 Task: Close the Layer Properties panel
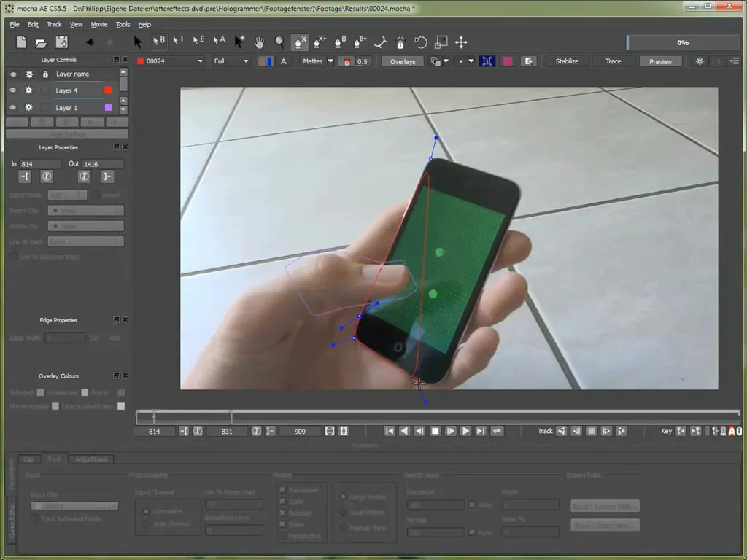(125, 147)
